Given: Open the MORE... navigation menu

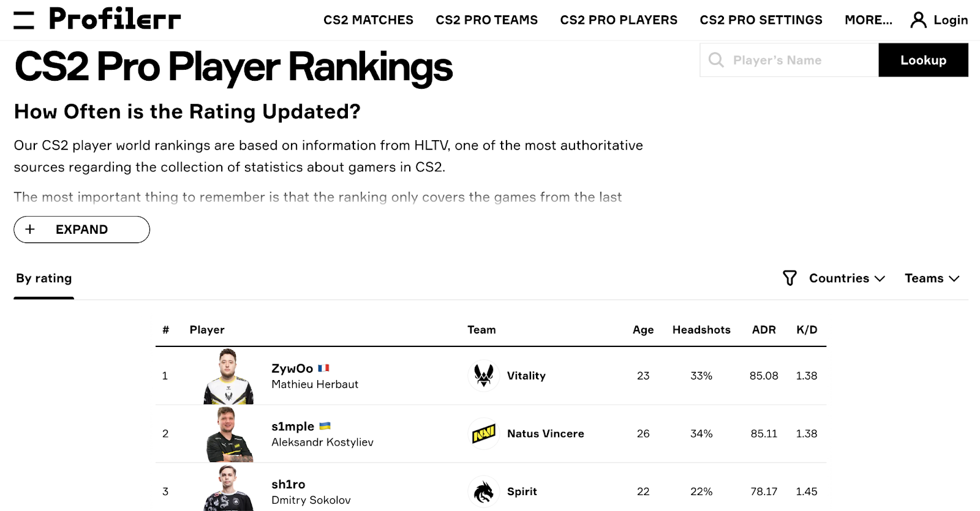Looking at the screenshot, I should pyautogui.click(x=868, y=20).
